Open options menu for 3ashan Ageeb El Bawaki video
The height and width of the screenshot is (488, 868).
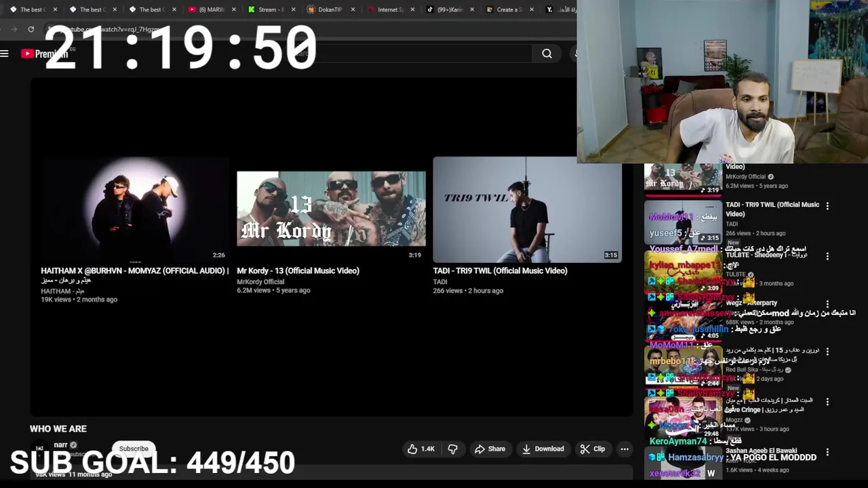click(827, 451)
